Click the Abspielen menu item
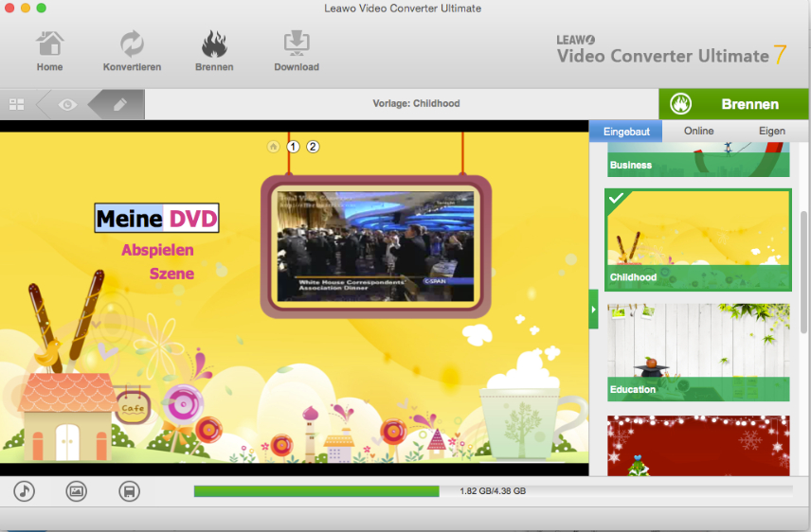Screen dimensions: 811x532 [158, 250]
